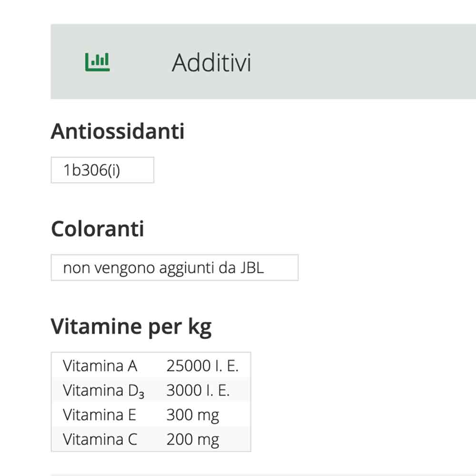Screen dimensions: 476x476
Task: Select the 1b306(i) antioxidant value box
Action: [102, 169]
